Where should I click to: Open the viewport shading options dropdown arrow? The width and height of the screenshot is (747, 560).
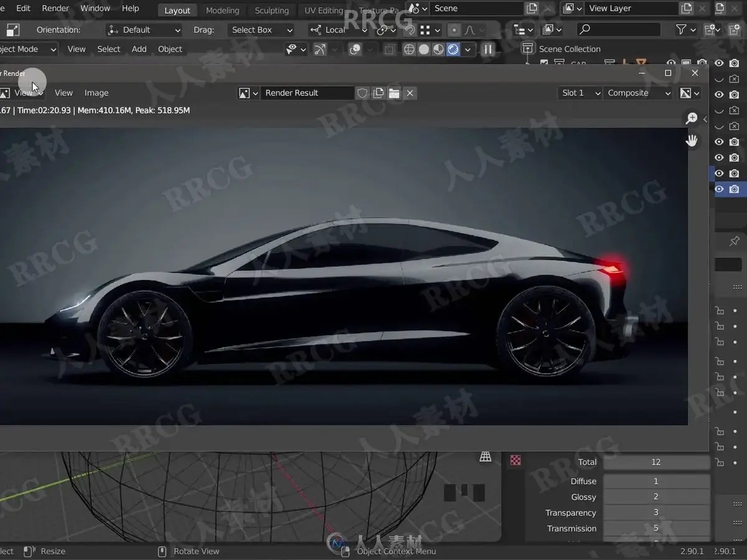point(467,49)
